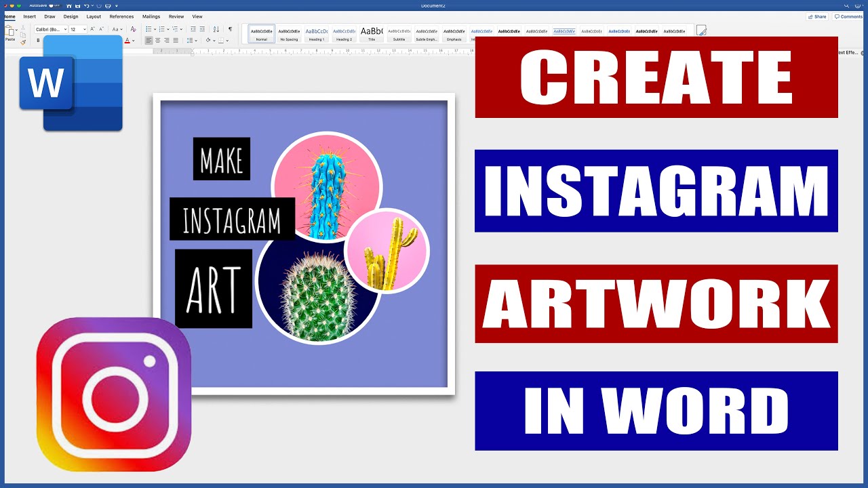Open the References tab

[121, 16]
